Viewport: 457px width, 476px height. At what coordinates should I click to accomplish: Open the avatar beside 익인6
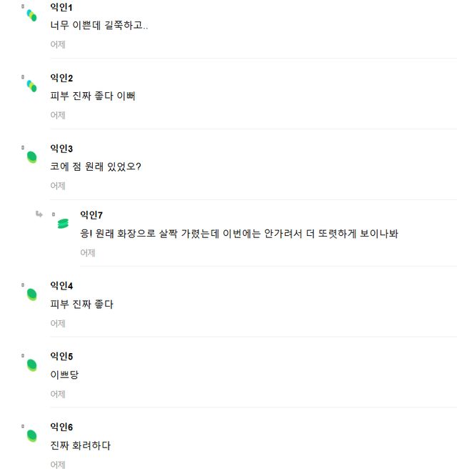pos(31,435)
